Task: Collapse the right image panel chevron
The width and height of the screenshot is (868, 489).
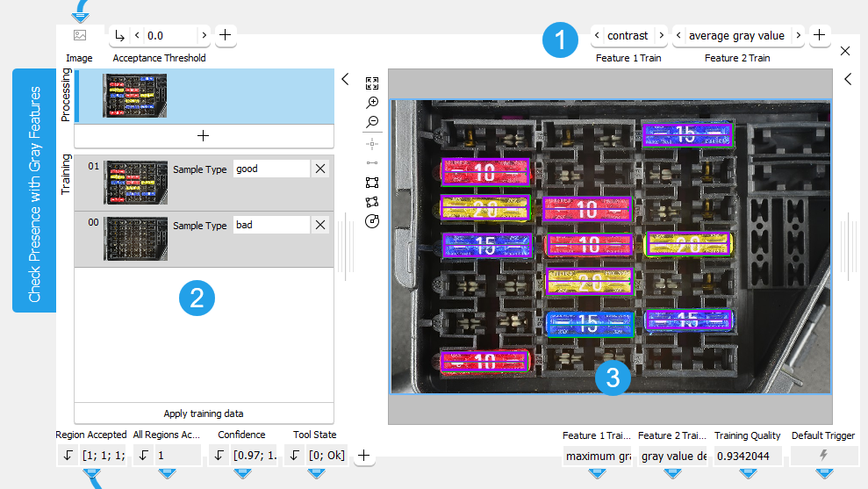Action: [x=848, y=79]
